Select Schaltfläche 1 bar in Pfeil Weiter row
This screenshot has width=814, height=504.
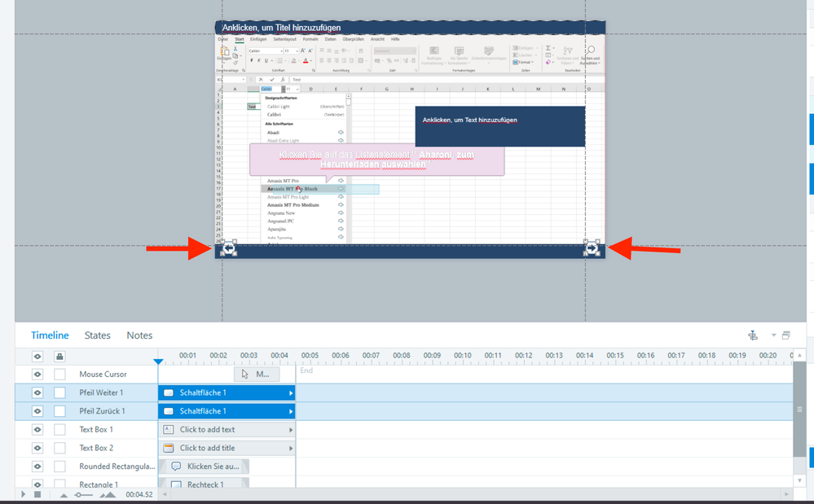[227, 393]
